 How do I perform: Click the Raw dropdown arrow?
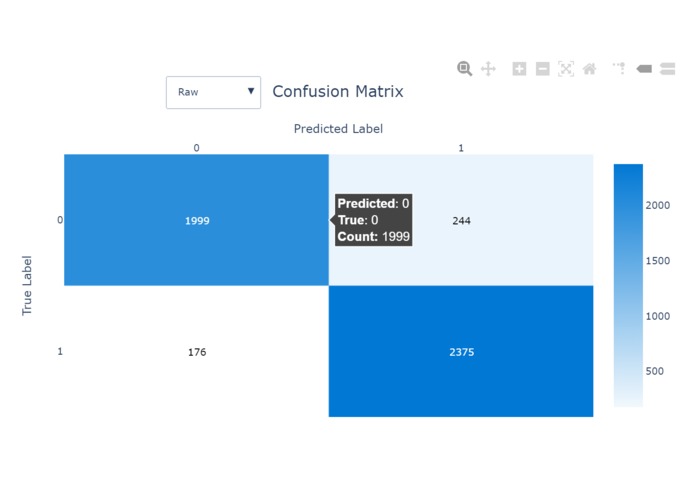point(251,91)
